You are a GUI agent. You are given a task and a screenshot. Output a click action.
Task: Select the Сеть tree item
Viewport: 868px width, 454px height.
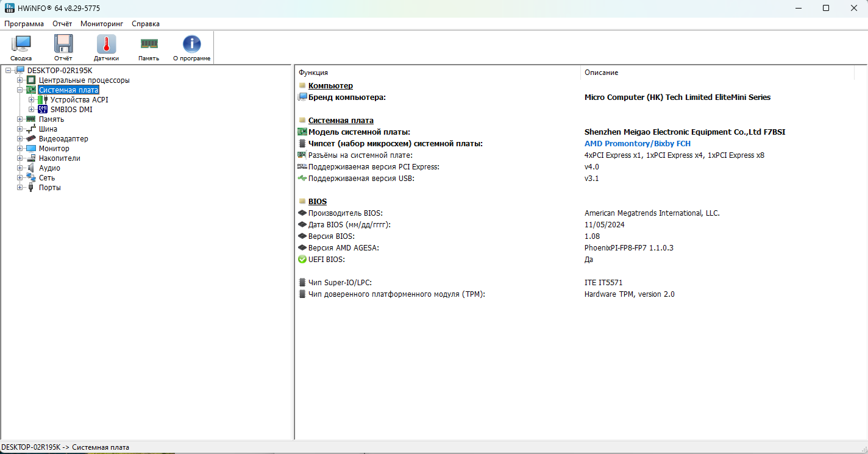[x=47, y=178]
